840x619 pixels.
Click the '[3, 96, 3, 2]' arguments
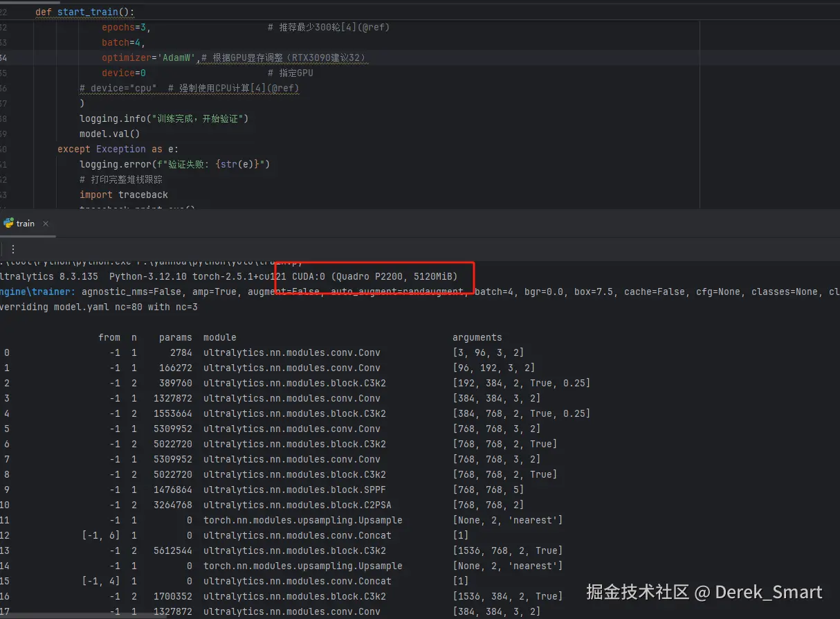tap(489, 353)
